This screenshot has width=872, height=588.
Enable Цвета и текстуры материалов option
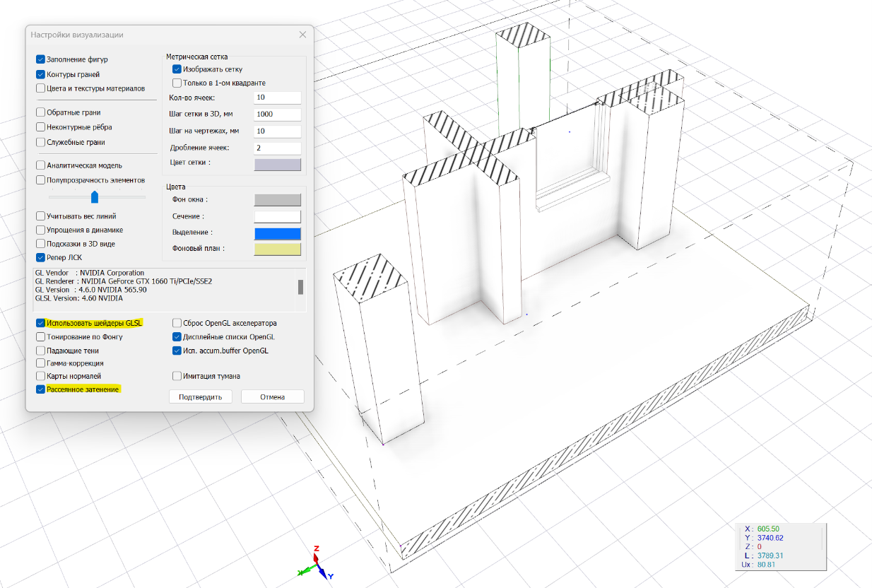[x=41, y=88]
